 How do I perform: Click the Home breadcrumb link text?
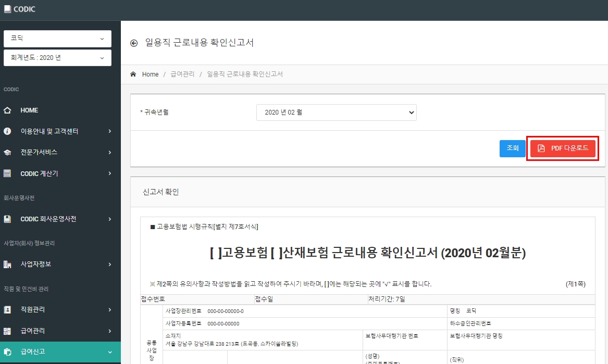(x=150, y=74)
